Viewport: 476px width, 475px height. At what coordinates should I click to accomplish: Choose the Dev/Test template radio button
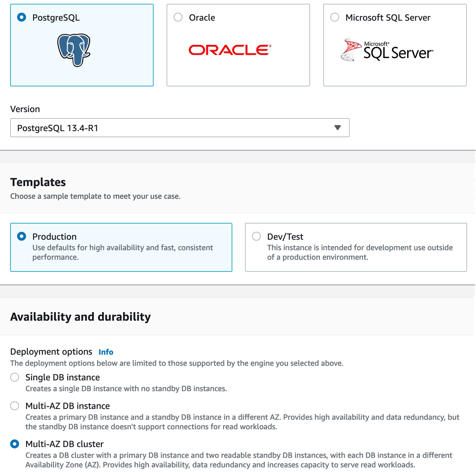point(256,236)
